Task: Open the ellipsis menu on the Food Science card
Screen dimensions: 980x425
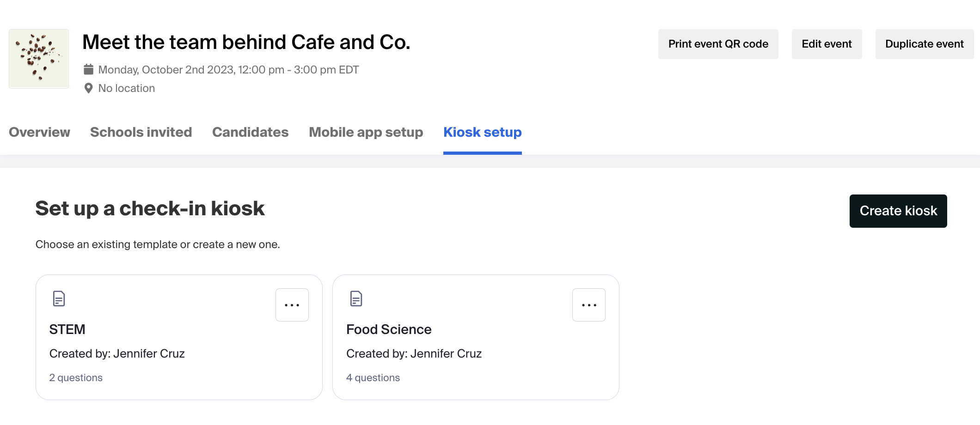Action: pyautogui.click(x=588, y=304)
